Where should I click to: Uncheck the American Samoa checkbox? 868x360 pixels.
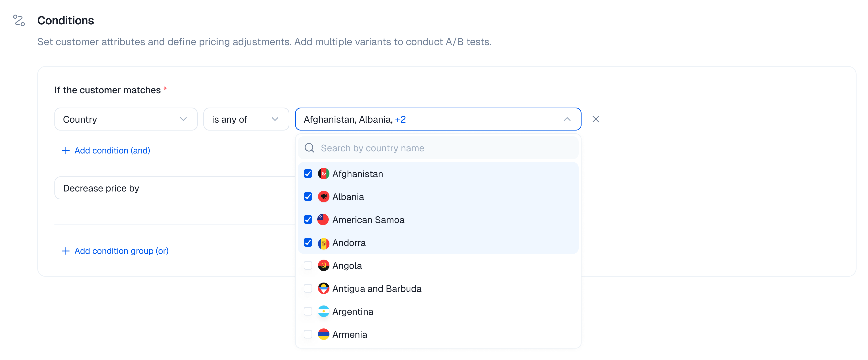point(308,220)
